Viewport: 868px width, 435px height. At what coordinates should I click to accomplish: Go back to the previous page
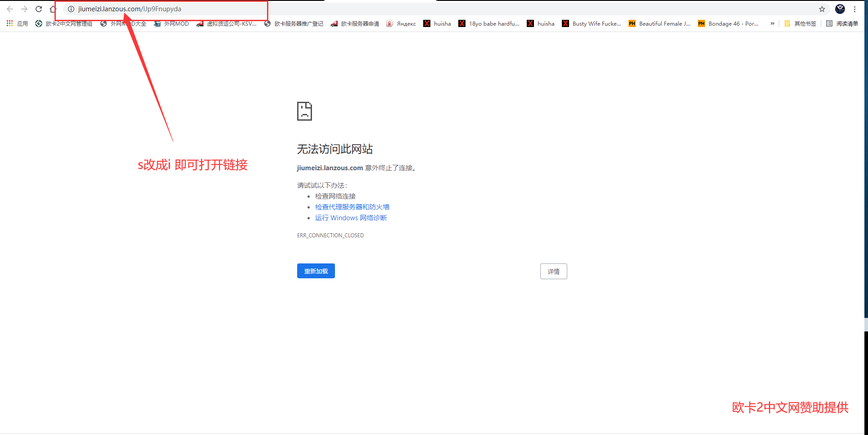point(10,9)
